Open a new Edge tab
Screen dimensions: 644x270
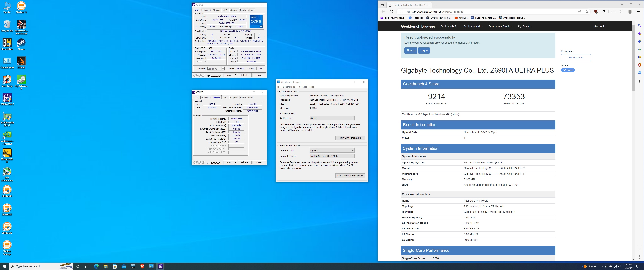pyautogui.click(x=435, y=5)
